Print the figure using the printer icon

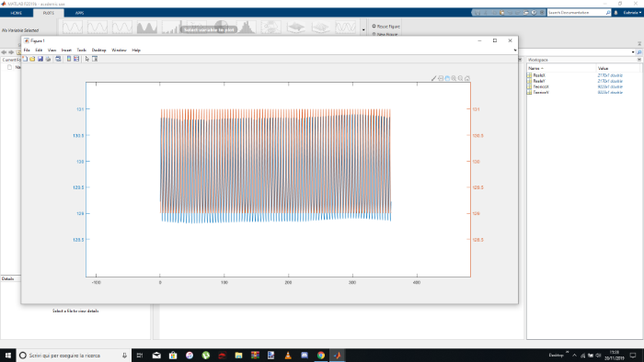[x=48, y=59]
